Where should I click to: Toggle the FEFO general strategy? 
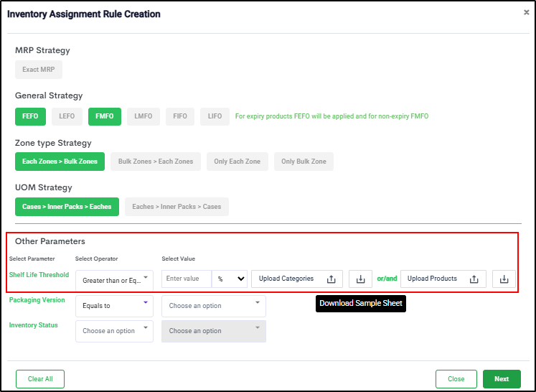[30, 116]
